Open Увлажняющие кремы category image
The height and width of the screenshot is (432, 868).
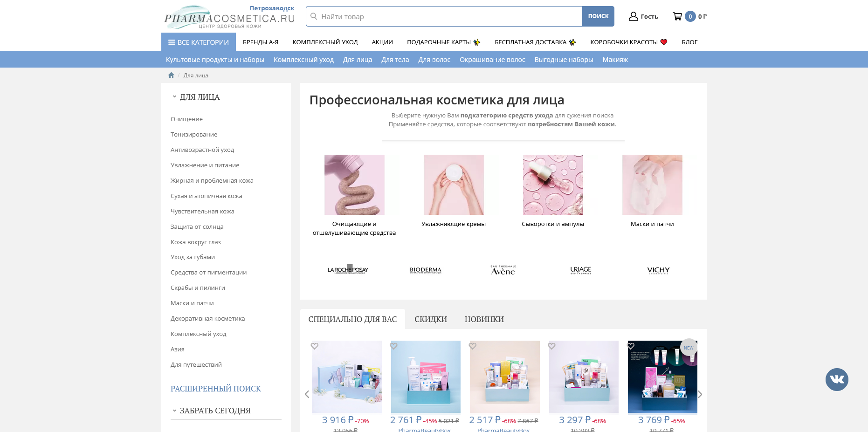point(454,185)
